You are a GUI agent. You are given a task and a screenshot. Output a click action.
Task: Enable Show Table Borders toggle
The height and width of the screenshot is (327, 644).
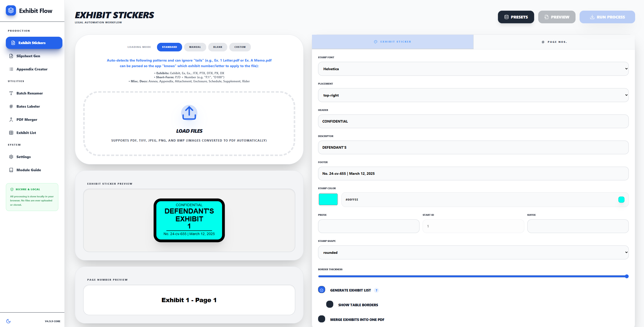(329, 304)
